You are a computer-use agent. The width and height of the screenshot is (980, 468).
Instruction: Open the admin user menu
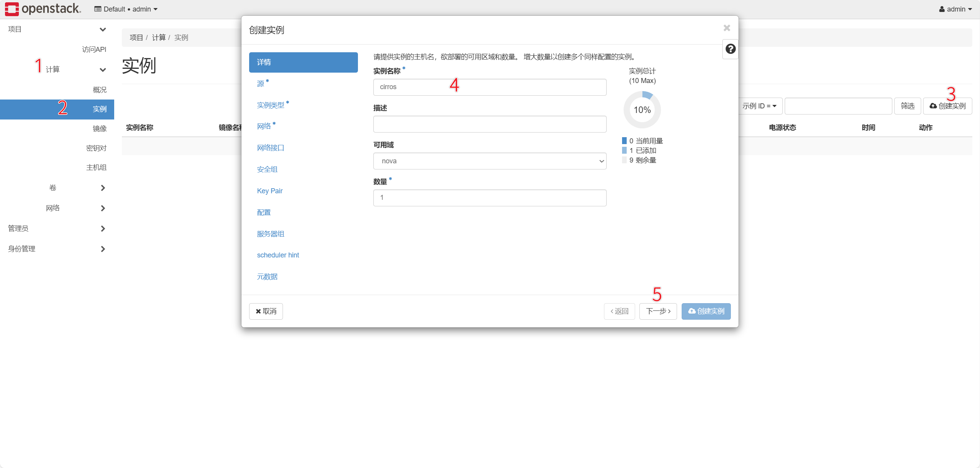(955, 9)
